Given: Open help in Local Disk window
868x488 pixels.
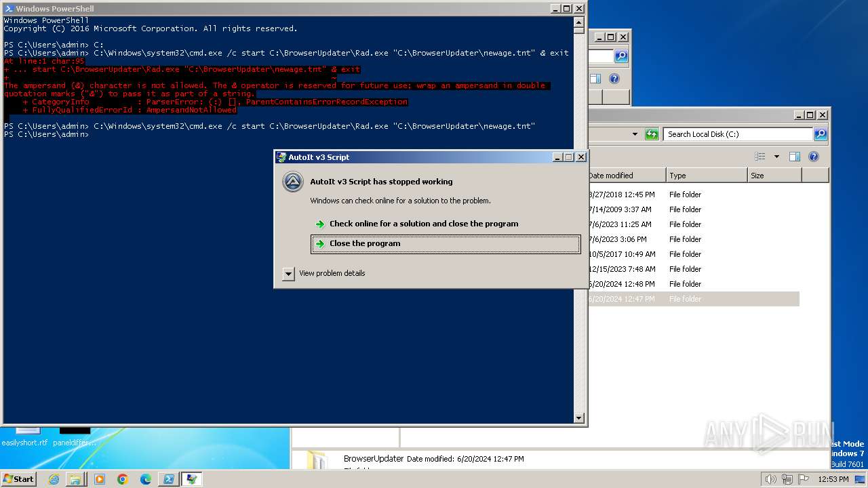Looking at the screenshot, I should (x=814, y=157).
